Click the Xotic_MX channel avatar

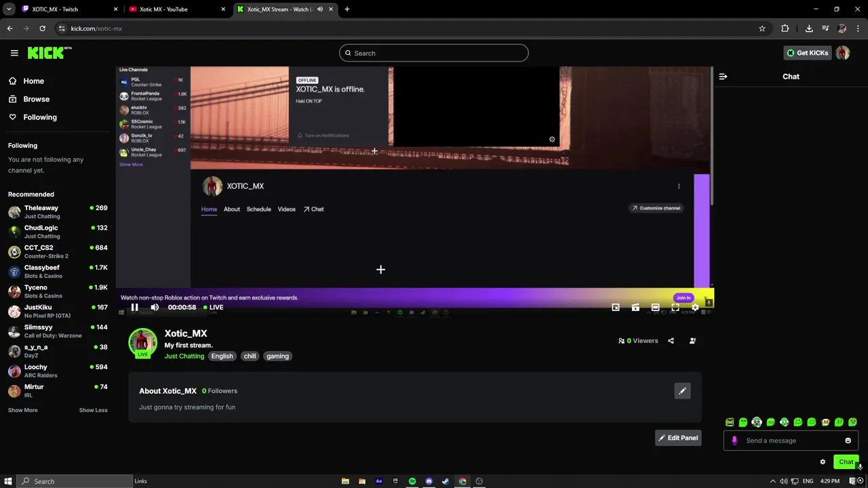142,342
